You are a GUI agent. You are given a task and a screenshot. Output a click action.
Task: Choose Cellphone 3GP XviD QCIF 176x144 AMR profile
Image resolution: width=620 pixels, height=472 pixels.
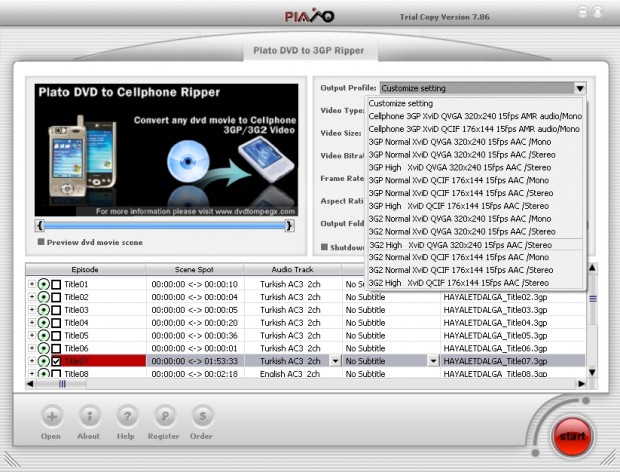click(x=475, y=129)
